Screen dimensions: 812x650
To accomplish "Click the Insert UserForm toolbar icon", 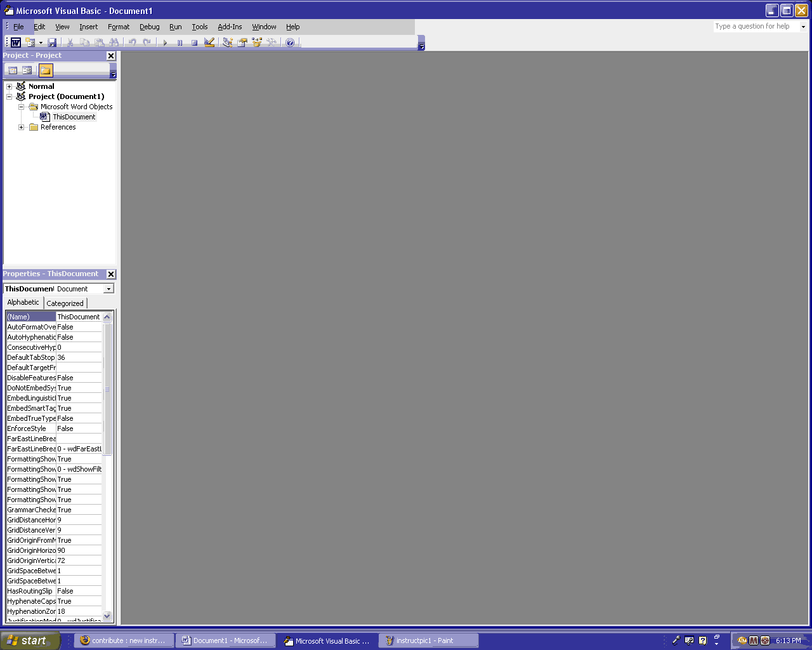I will 30,43.
